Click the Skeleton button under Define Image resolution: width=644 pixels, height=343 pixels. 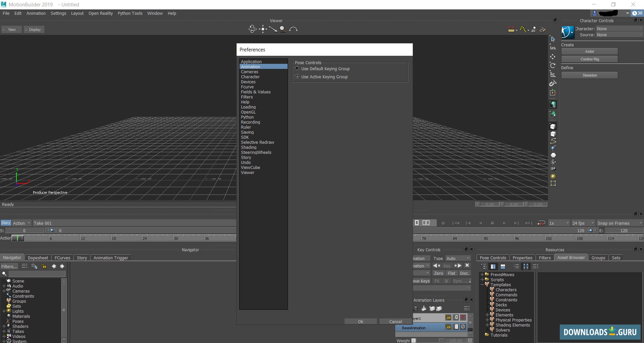click(x=589, y=75)
